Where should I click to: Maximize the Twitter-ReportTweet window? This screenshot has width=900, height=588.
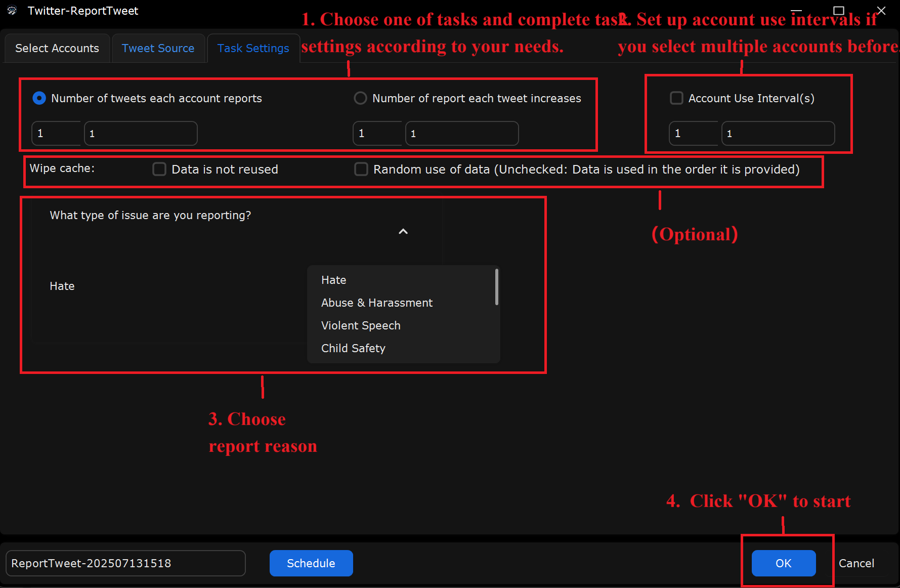839,11
